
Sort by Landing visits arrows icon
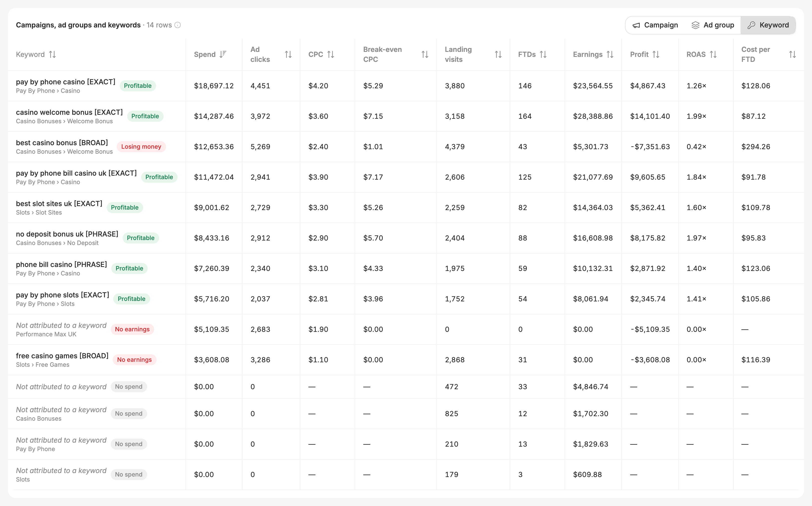click(x=498, y=54)
